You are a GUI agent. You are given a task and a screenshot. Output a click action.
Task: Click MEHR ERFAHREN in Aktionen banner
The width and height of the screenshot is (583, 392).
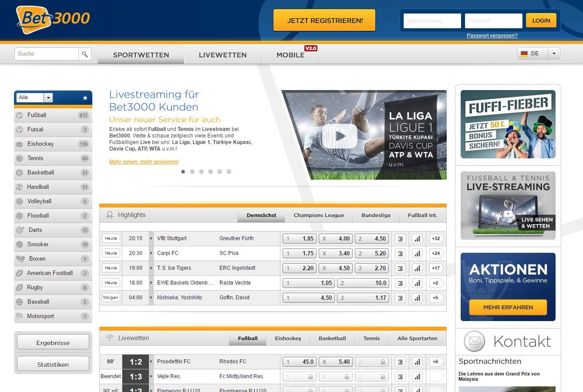[x=508, y=307]
